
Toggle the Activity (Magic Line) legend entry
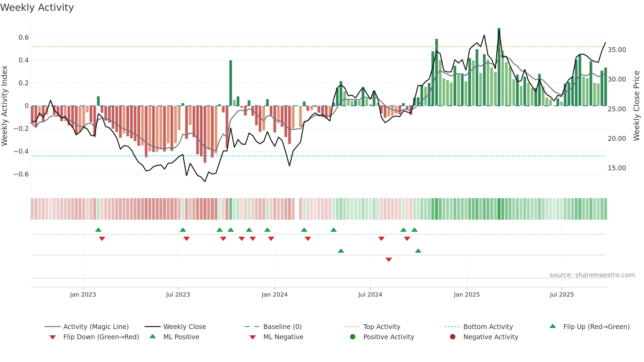[87, 327]
